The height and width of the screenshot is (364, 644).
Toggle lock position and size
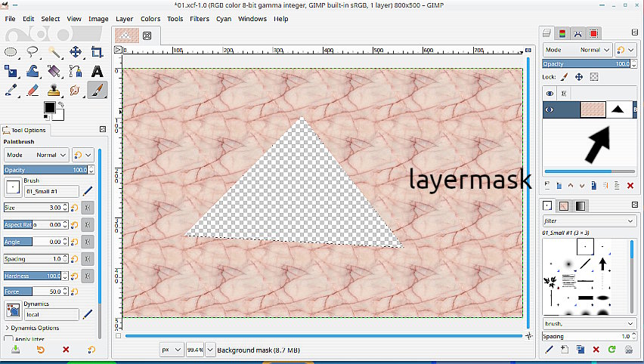579,77
